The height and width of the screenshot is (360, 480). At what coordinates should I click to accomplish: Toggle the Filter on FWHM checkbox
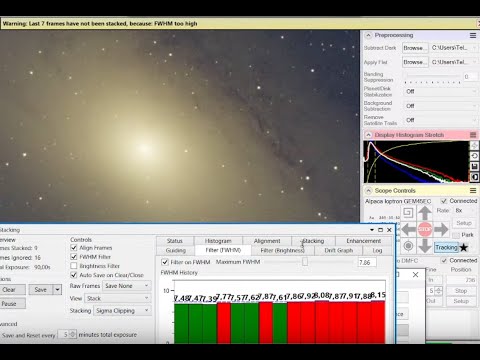point(165,262)
